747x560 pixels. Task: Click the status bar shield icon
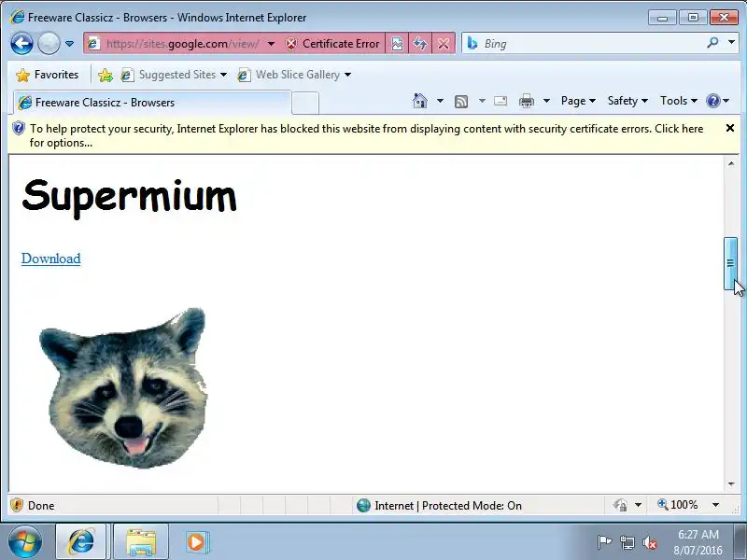point(17,505)
